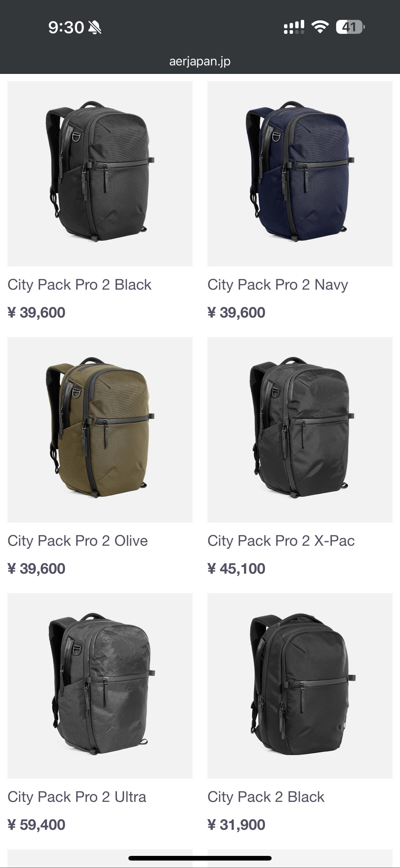
Task: Tap the home indicator bar
Action: pos(200,858)
